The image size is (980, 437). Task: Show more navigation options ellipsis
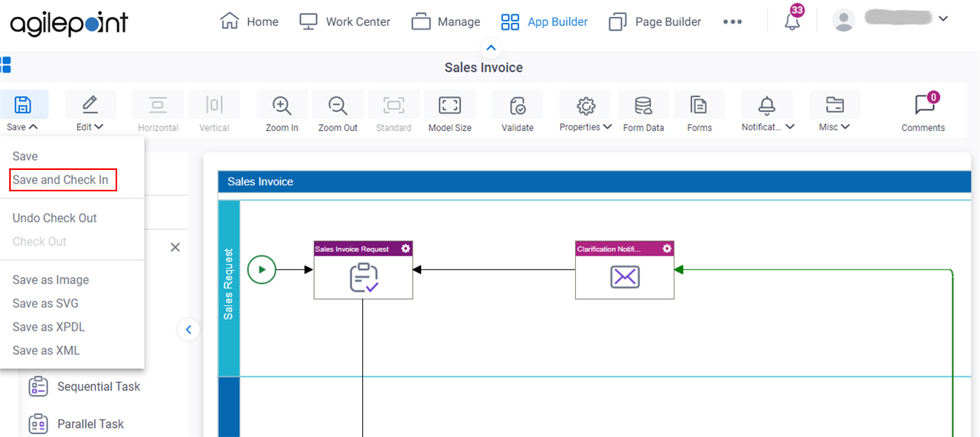coord(733,21)
